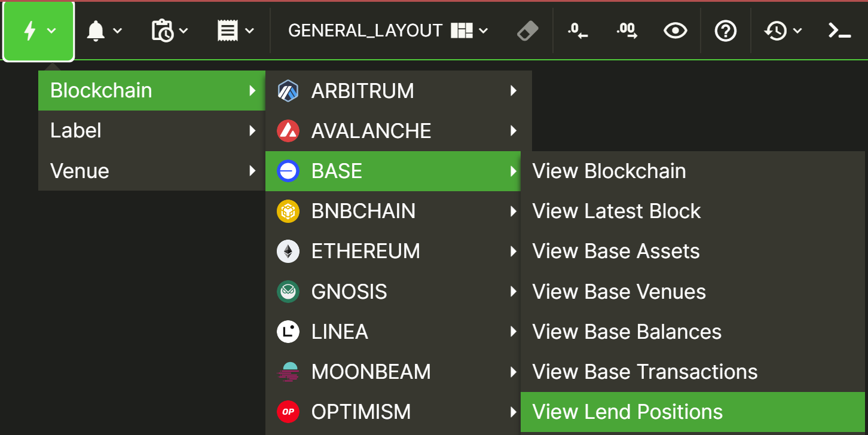Open the clipboard clock schedule menu
The height and width of the screenshot is (435, 868).
pyautogui.click(x=170, y=30)
